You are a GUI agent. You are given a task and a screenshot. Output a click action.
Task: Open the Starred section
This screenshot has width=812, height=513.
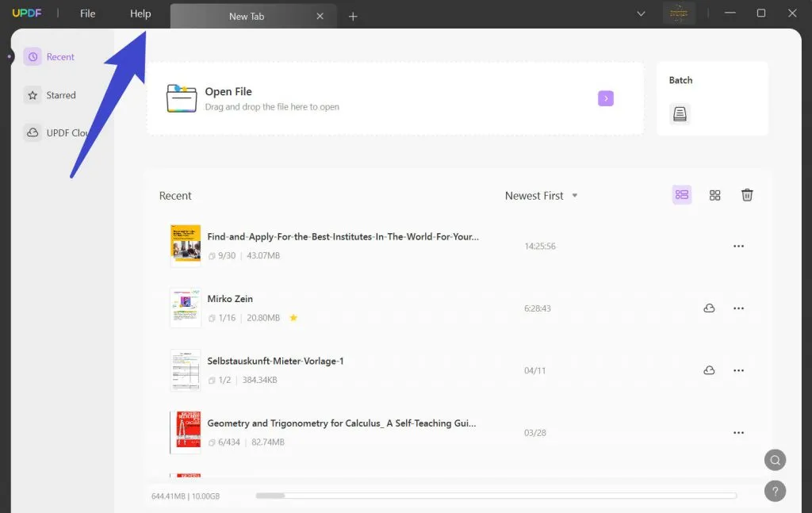point(50,95)
